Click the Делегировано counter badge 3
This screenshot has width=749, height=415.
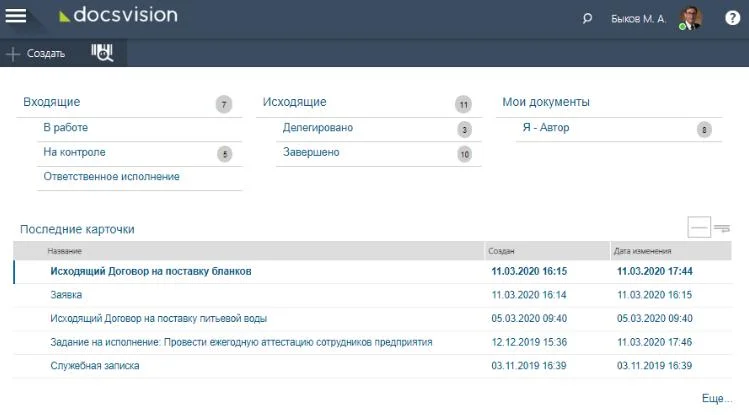[464, 130]
